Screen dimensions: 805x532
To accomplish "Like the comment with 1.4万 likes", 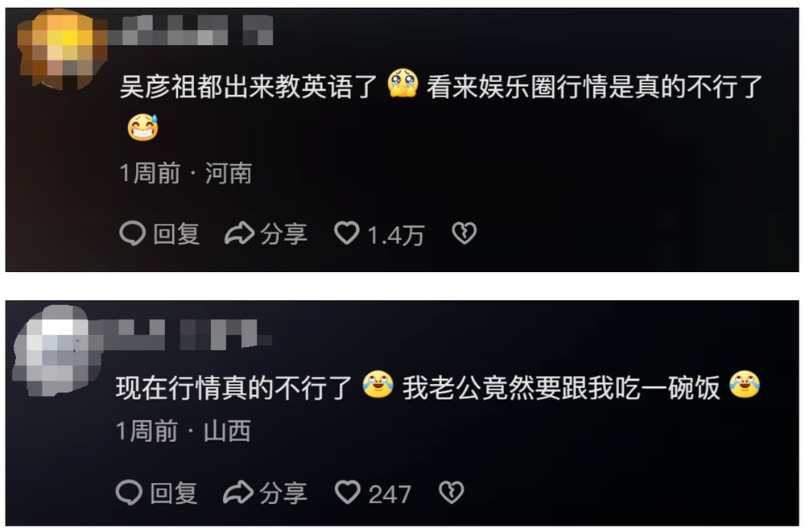I will [x=347, y=233].
